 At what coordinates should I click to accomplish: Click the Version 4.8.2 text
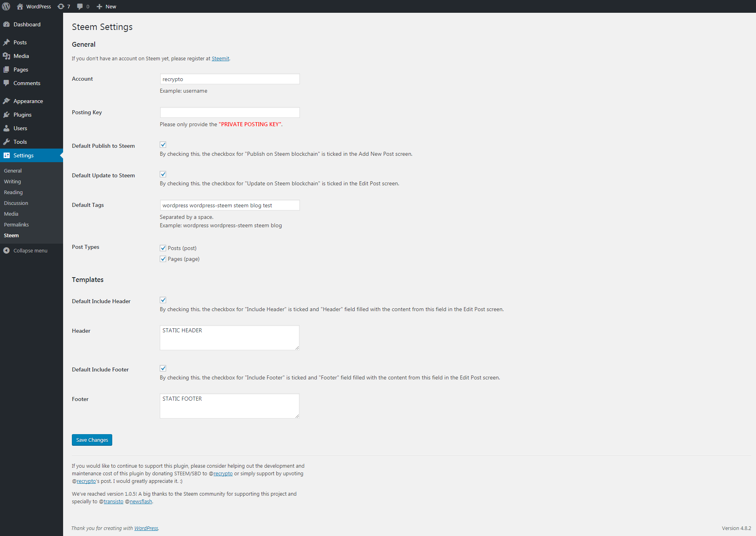[736, 528]
